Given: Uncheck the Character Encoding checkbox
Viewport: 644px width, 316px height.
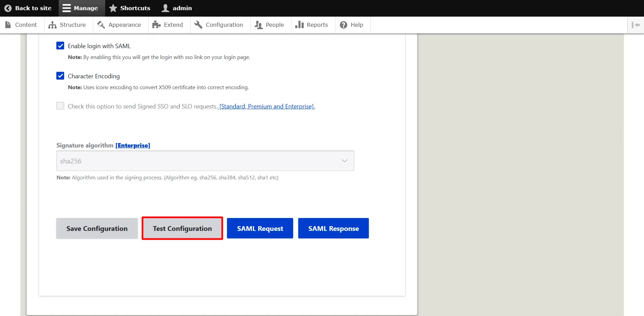Looking at the screenshot, I should 60,76.
